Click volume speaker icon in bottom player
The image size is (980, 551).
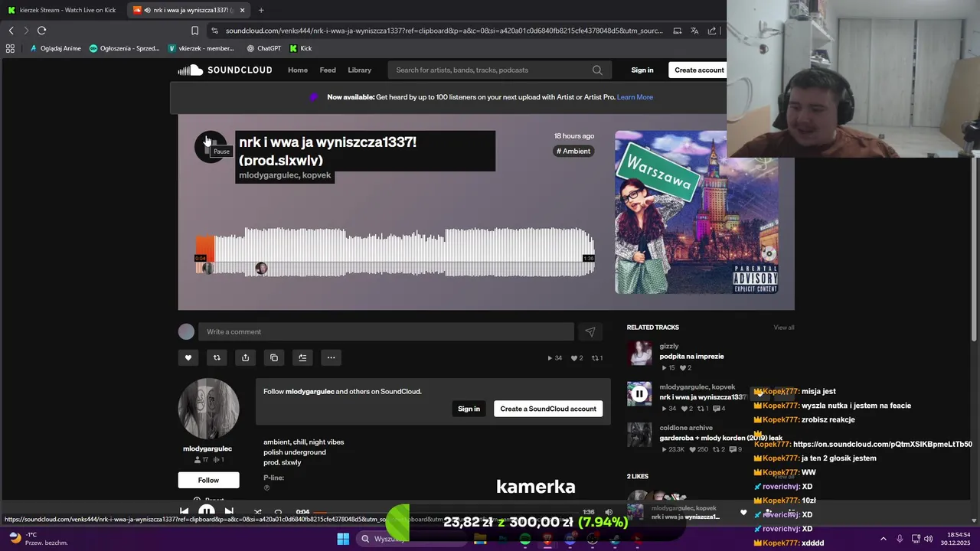coord(609,512)
